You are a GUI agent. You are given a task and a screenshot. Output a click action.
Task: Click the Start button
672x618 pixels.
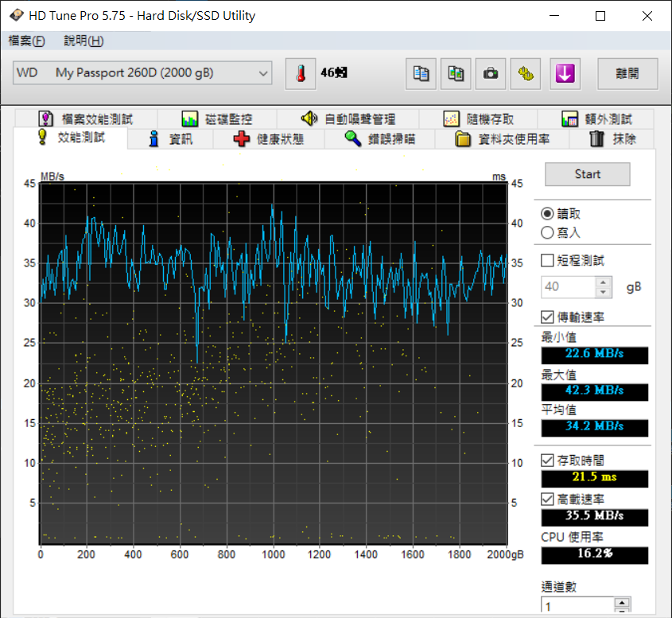(587, 174)
